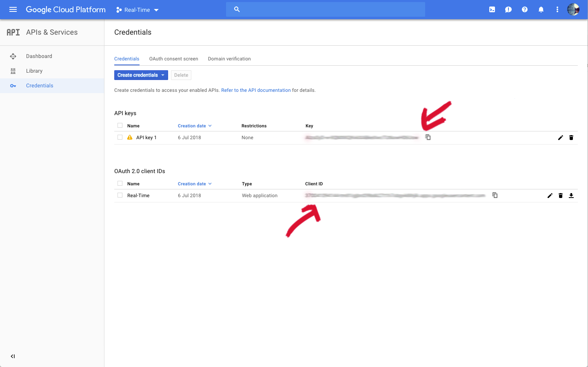Select all OAuth client IDs checkbox
Viewport: 588px width, 367px height.
(120, 183)
